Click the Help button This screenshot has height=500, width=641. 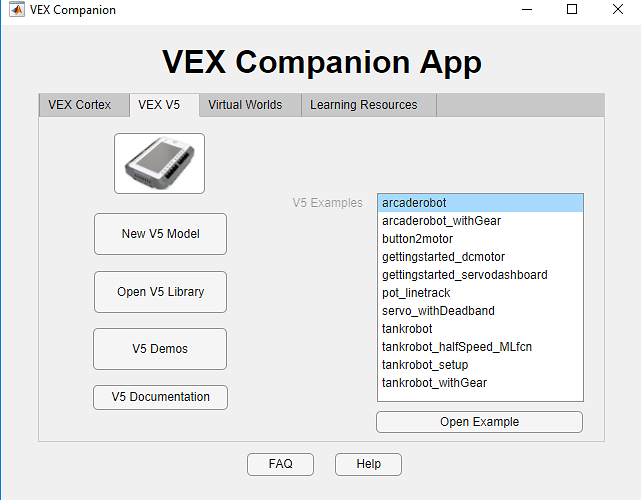pos(368,464)
